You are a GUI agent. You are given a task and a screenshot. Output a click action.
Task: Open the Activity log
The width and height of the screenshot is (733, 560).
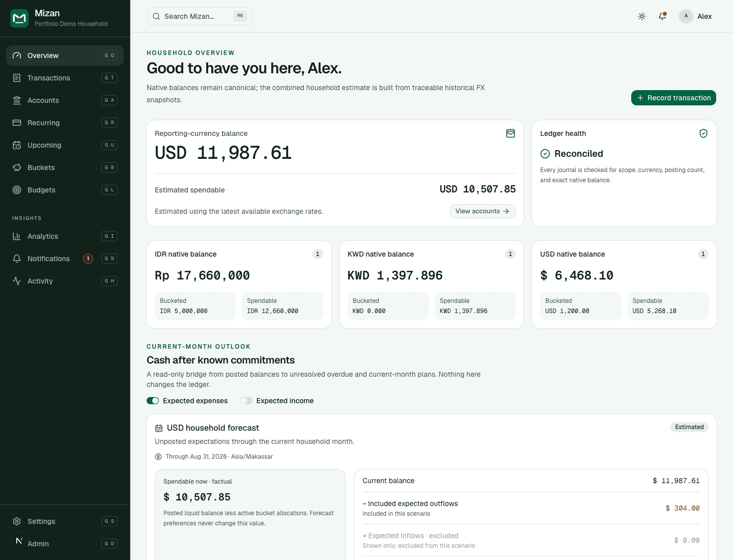coord(65,281)
